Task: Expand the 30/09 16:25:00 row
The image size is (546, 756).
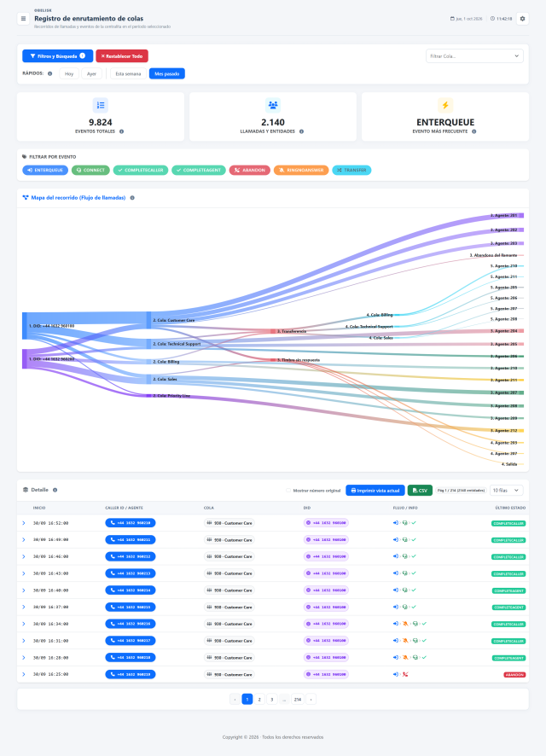Action: coord(24,675)
